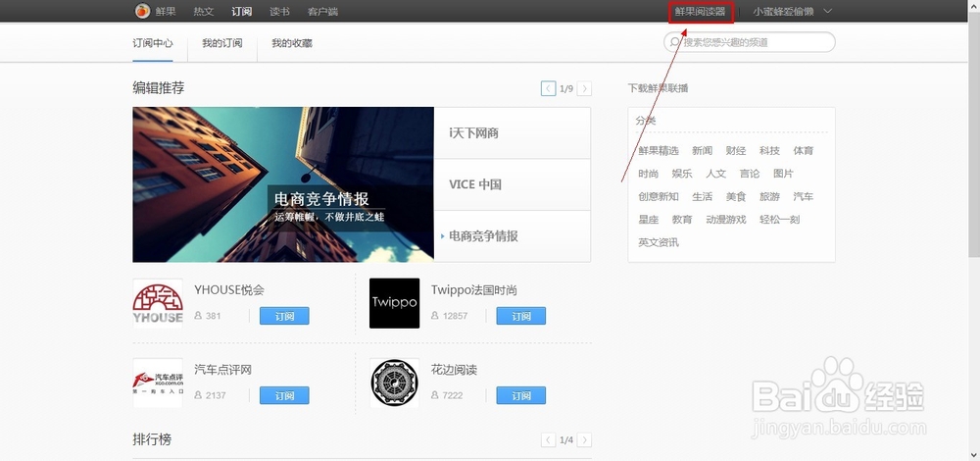
Task: Click the 7222 subscriber count
Action: 453,395
